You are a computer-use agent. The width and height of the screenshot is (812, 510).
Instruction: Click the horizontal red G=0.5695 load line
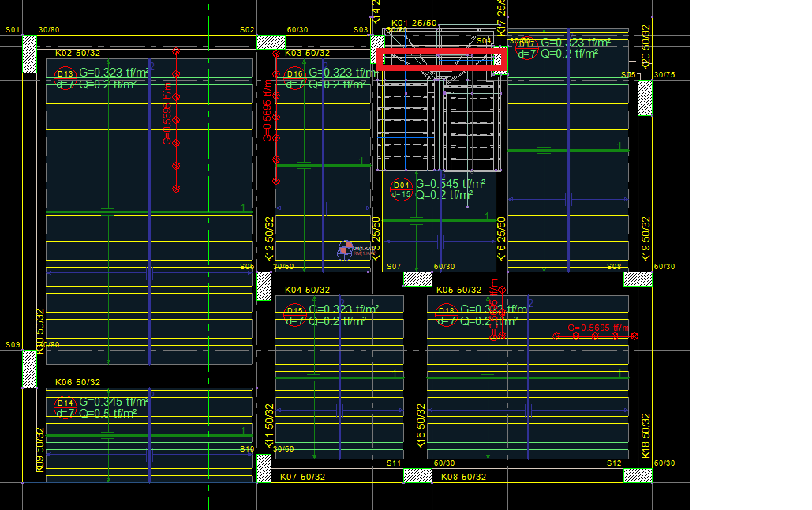coord(596,337)
